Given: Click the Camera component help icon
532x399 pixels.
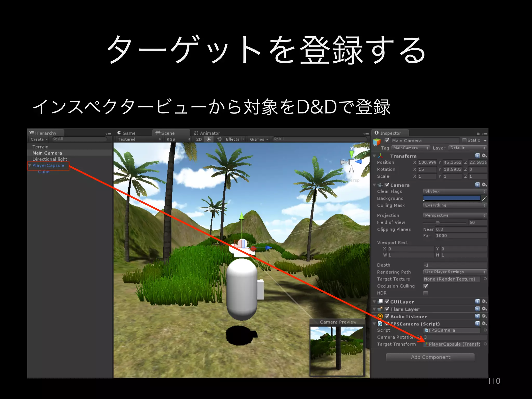Looking at the screenshot, I should pos(477,185).
